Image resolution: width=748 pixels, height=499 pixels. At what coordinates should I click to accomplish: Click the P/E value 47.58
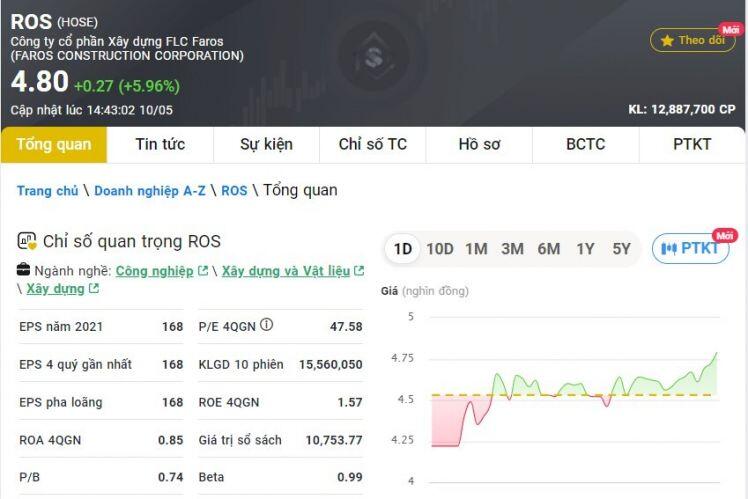click(x=346, y=327)
